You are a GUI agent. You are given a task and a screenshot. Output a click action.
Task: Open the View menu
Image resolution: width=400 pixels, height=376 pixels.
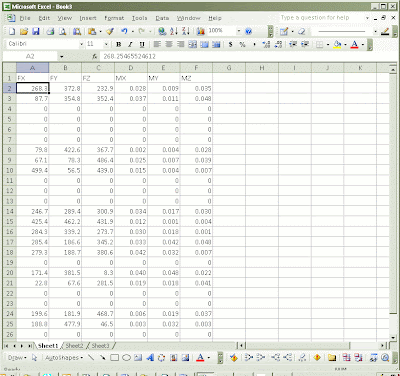point(64,18)
